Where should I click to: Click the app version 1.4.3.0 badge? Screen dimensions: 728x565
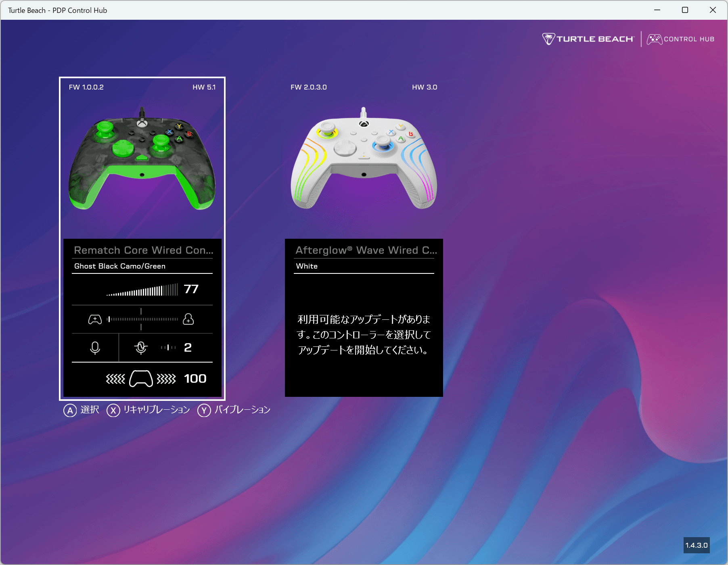pos(696,545)
